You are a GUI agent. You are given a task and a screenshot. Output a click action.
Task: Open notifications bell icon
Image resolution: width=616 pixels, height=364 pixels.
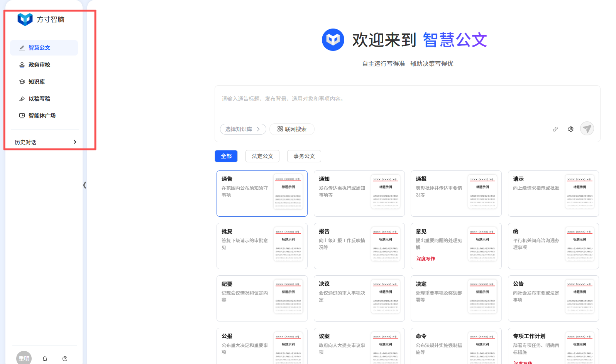(x=45, y=359)
